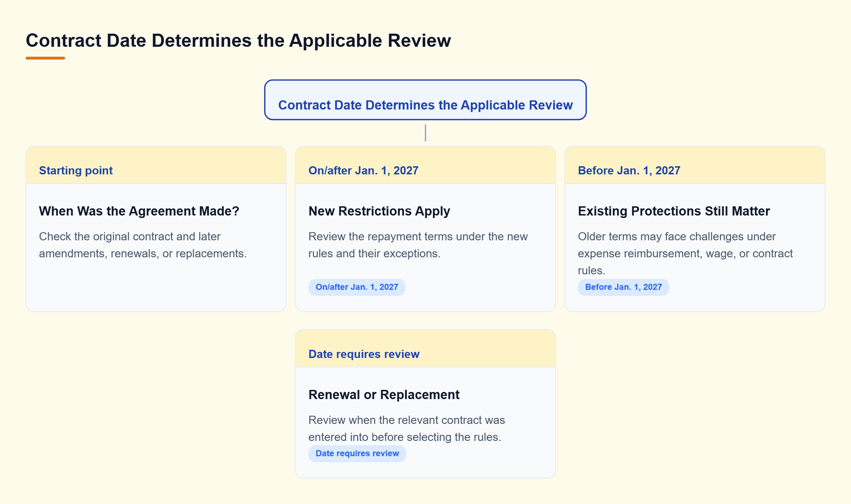Click the 'Starting point' card header
Screen dimensions: 851x504
coord(156,165)
